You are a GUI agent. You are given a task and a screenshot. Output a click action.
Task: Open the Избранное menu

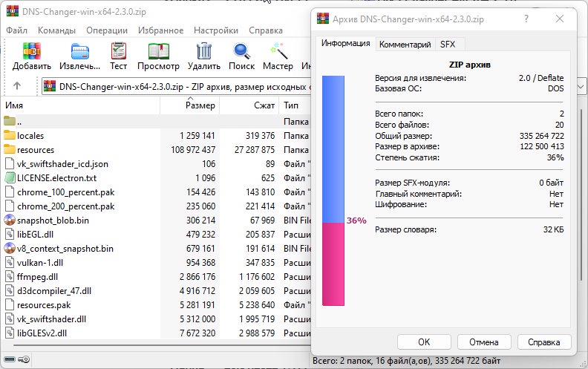[x=160, y=30]
